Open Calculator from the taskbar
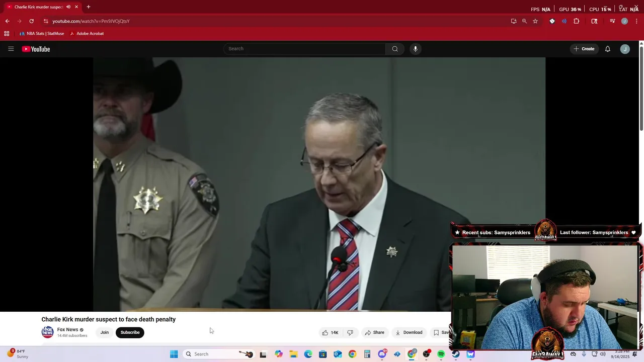This screenshot has width=644, height=362. 367,354
